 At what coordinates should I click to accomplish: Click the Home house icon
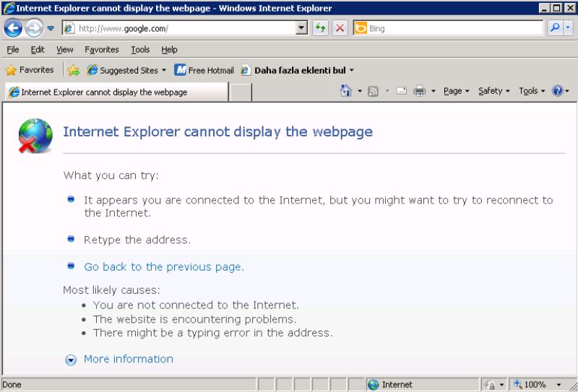click(346, 91)
